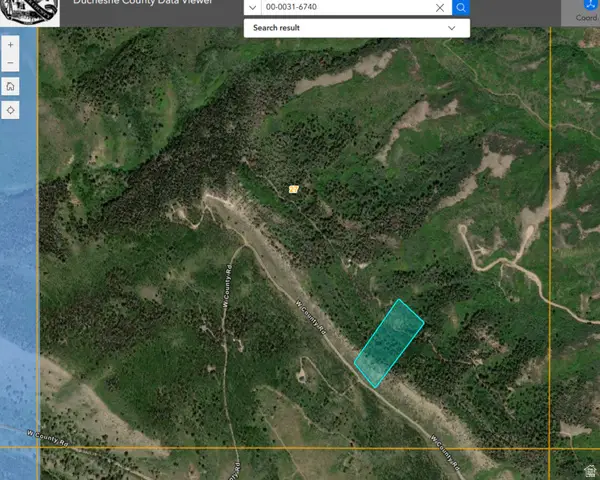Click the Duchesne County seal logo
The width and height of the screenshot is (600, 480).
coord(29,11)
